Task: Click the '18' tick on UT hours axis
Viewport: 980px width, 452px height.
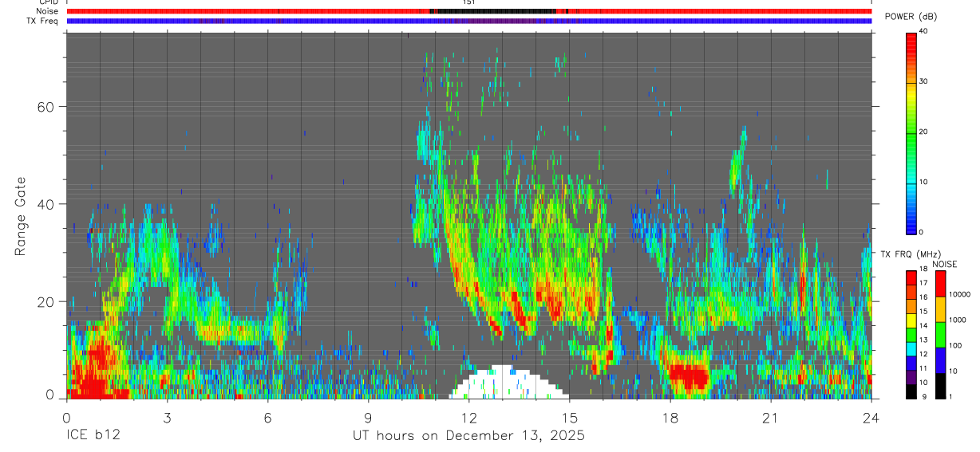Action: [670, 417]
